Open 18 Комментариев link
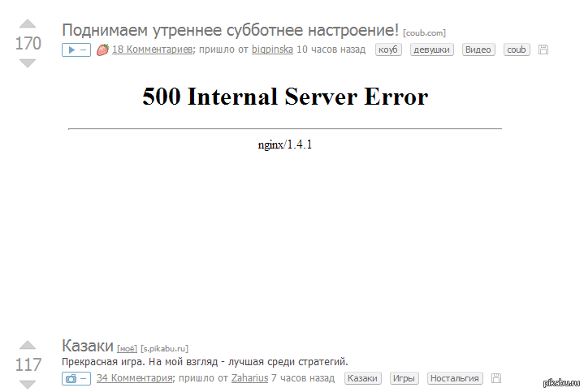The width and height of the screenshot is (584, 392). [151, 50]
